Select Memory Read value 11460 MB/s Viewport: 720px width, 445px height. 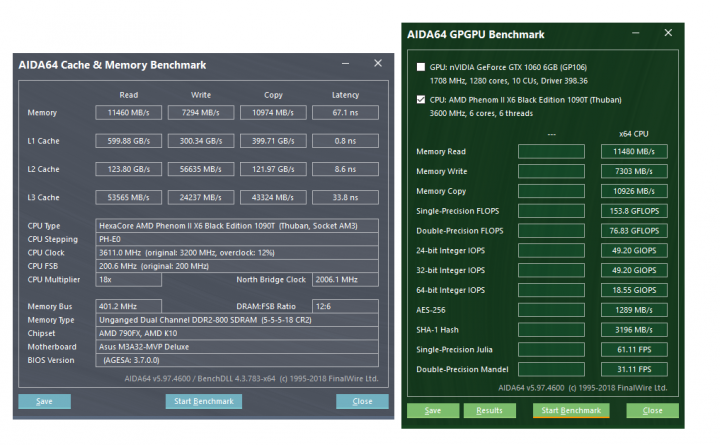129,113
